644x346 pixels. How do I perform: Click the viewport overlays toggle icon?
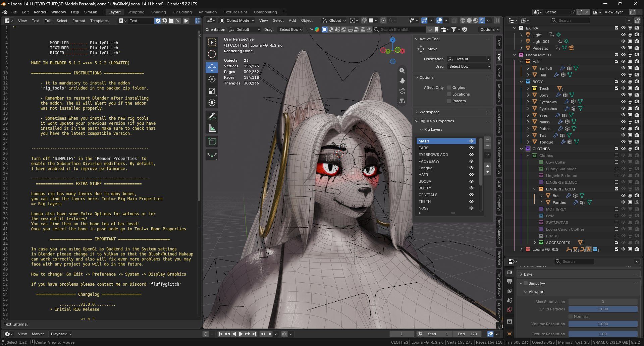439,21
